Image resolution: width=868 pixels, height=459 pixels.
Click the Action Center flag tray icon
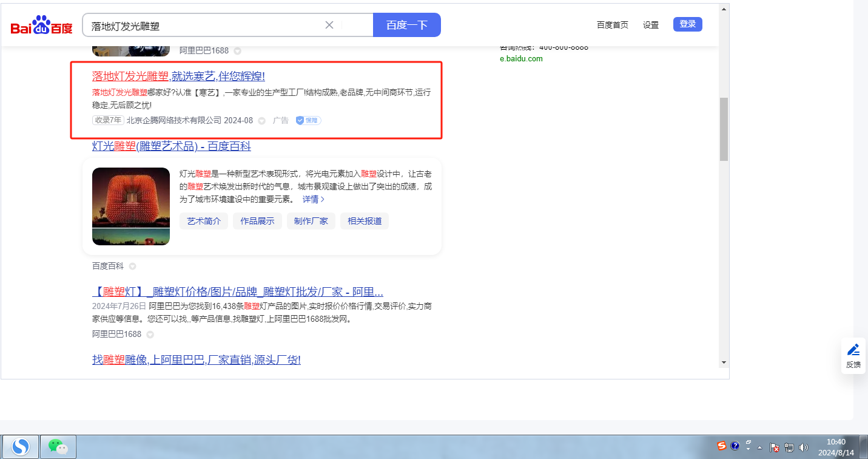click(x=775, y=447)
